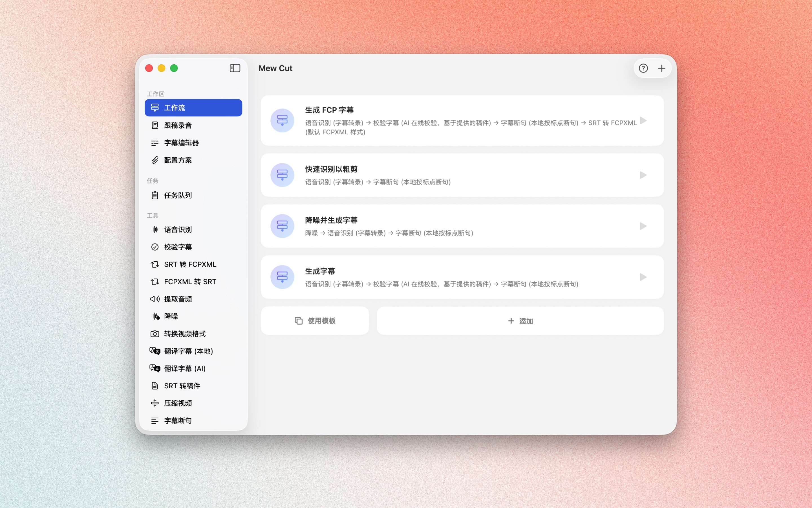Click the 压缩视频 compress icon
Screen dimensions: 812x508
point(155,403)
